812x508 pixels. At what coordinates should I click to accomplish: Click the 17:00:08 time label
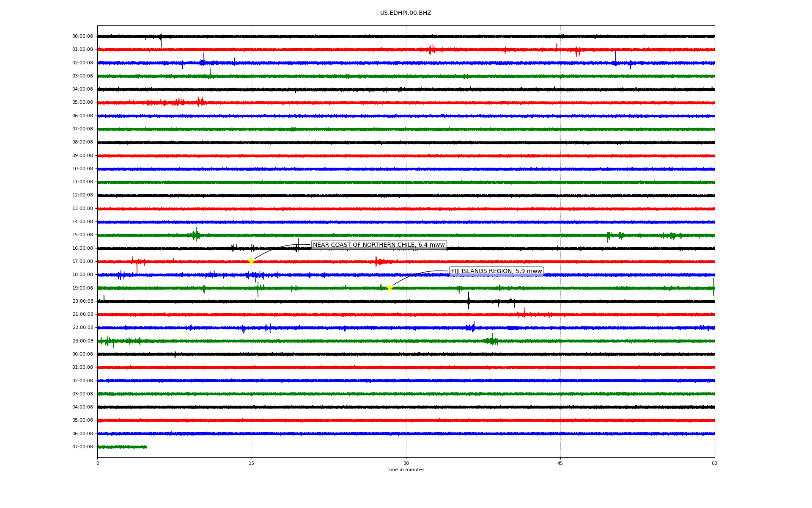(82, 262)
